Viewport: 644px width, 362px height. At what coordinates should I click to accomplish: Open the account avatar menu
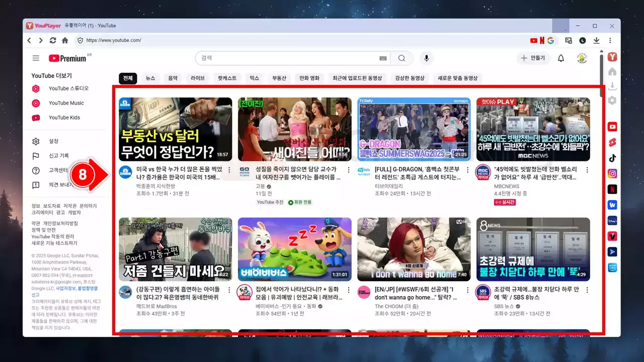click(582, 58)
